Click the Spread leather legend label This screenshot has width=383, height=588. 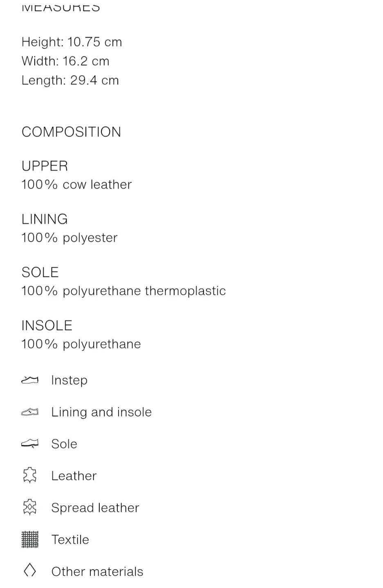tap(95, 508)
